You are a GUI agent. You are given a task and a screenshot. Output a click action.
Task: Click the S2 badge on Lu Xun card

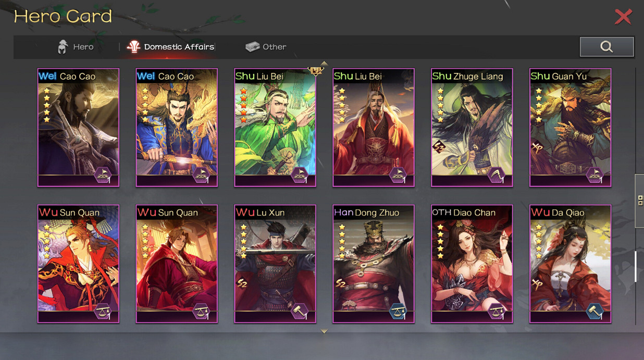(x=242, y=283)
